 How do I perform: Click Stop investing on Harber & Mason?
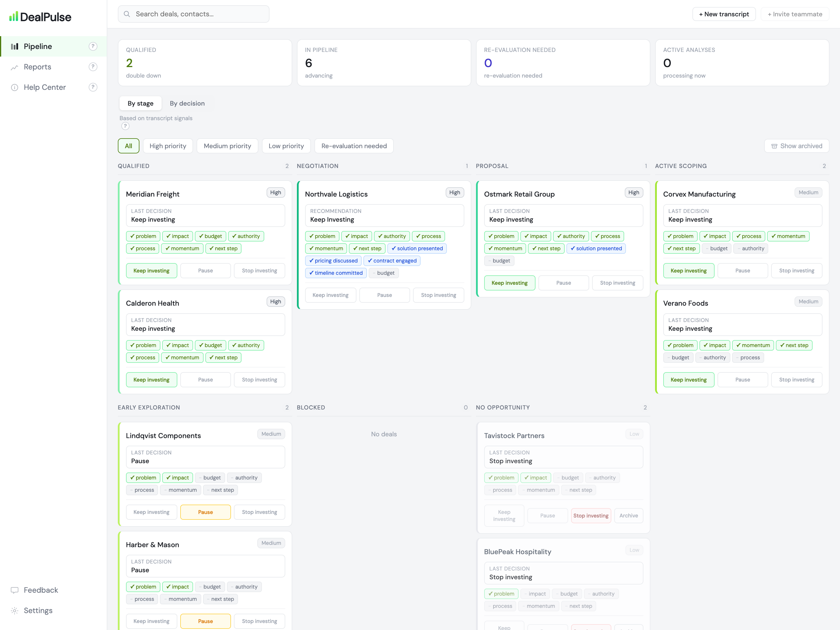(x=259, y=621)
